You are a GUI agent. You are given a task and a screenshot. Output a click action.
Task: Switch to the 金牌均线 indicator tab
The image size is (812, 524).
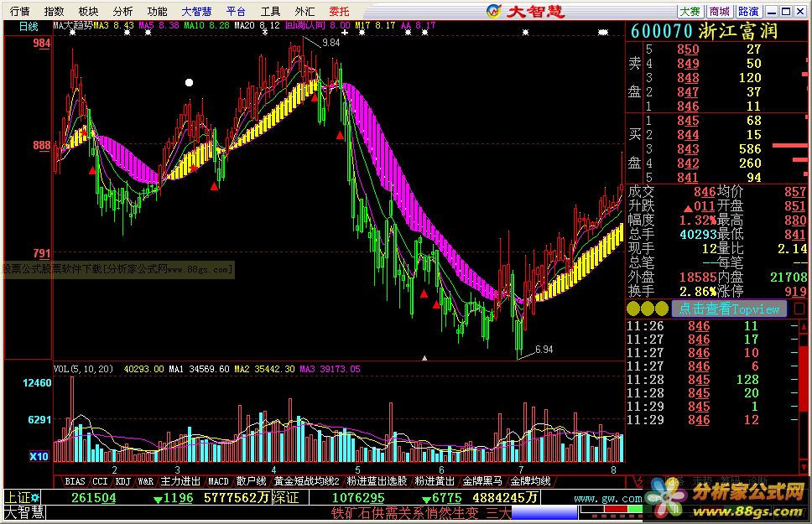click(x=530, y=481)
